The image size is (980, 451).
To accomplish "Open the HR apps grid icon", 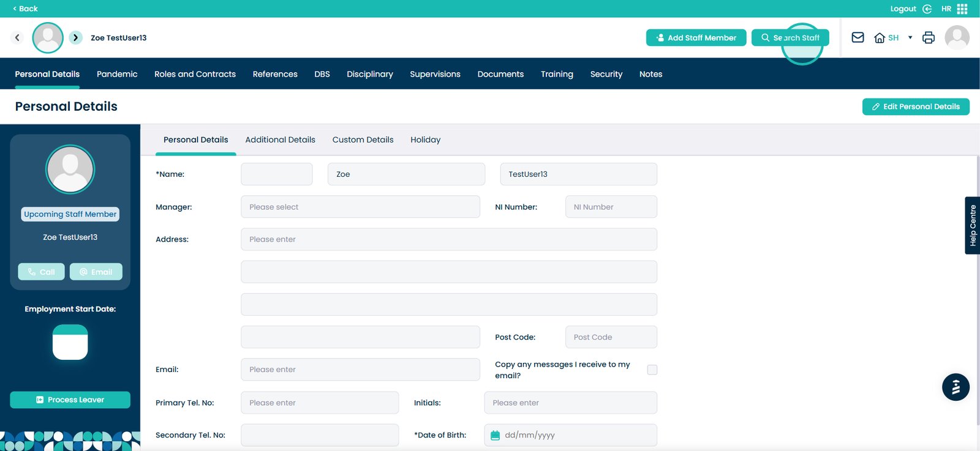I will coord(962,9).
